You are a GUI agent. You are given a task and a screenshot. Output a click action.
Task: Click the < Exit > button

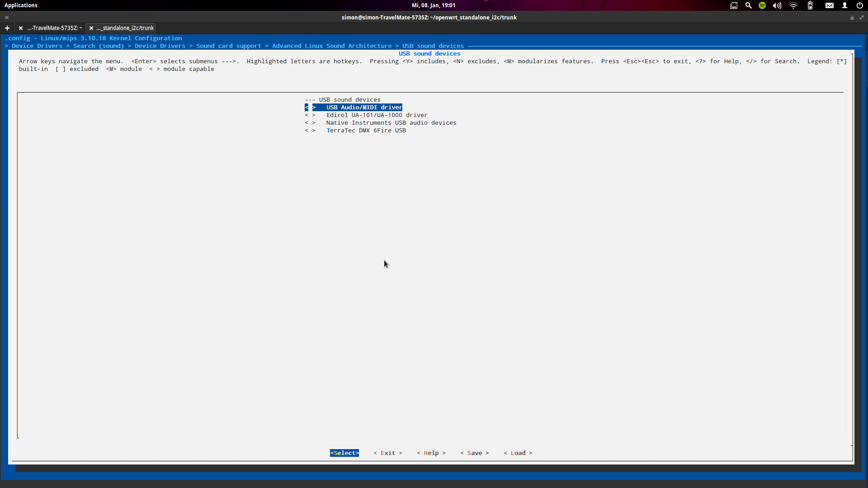coord(388,453)
